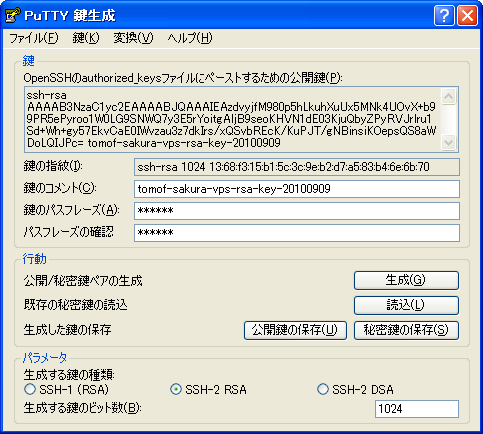Viewport: 483px width, 434px height.
Task: Click the 公開/秘密鍵ペアの生成 label
Action: click(83, 281)
